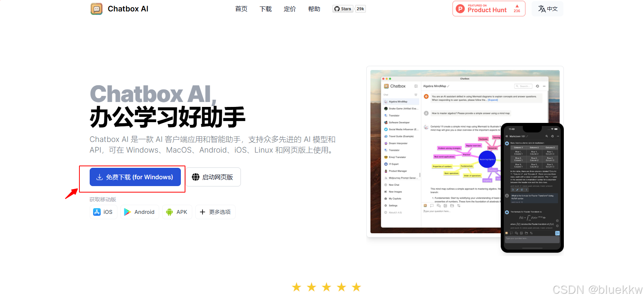This screenshot has width=644, height=301.
Task: Click the Chatbox AI logo icon
Action: (x=97, y=9)
